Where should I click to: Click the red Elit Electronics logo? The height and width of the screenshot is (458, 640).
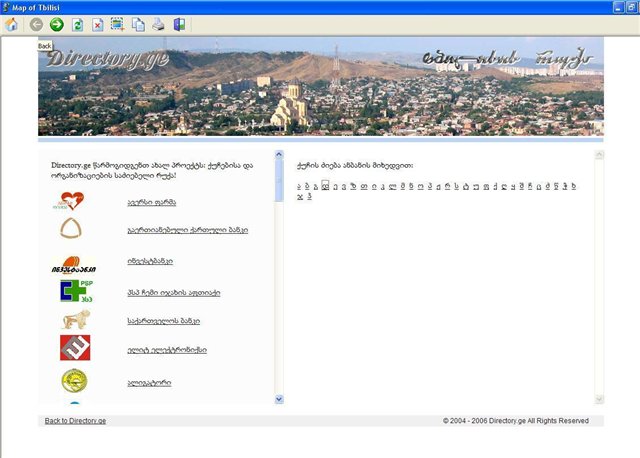[75, 348]
